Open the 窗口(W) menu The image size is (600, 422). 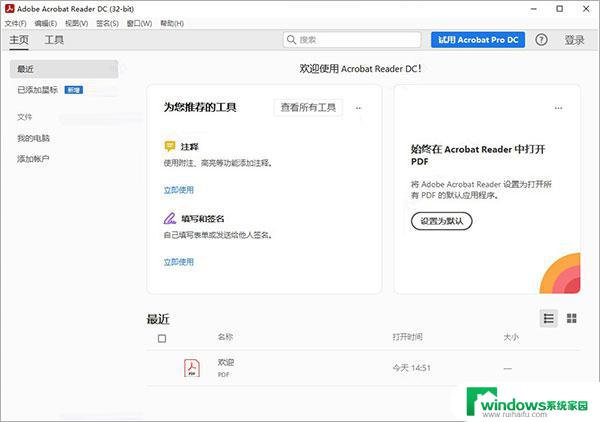[139, 24]
